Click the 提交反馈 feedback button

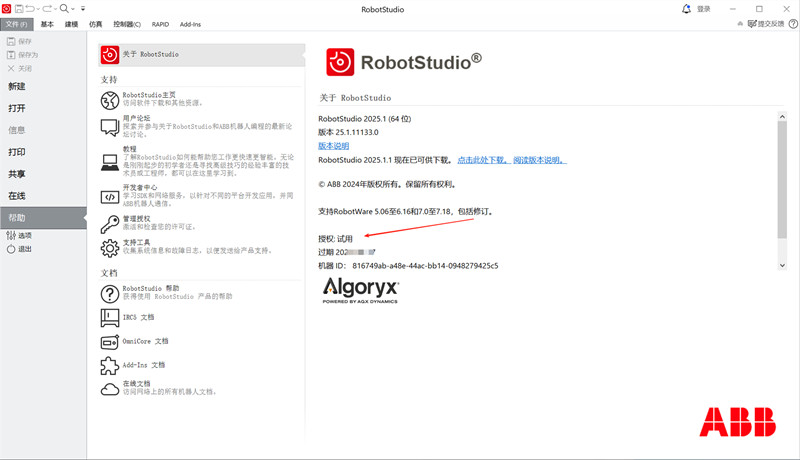[x=765, y=24]
